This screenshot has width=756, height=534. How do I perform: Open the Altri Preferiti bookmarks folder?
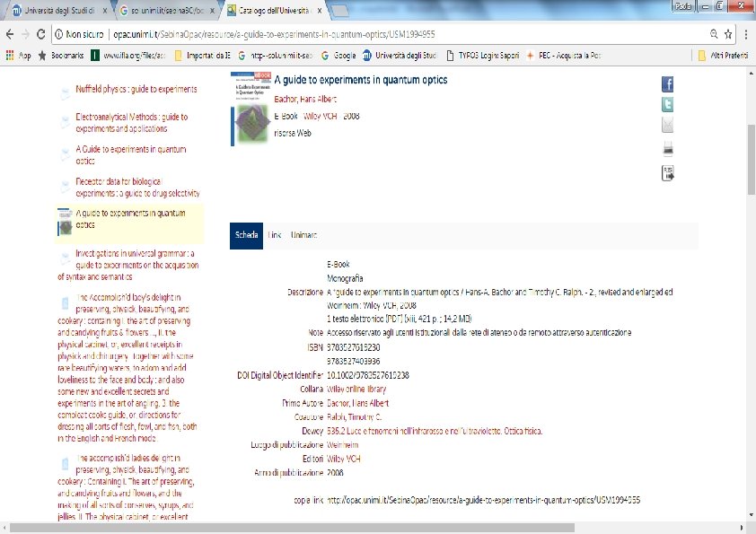[x=723, y=56]
